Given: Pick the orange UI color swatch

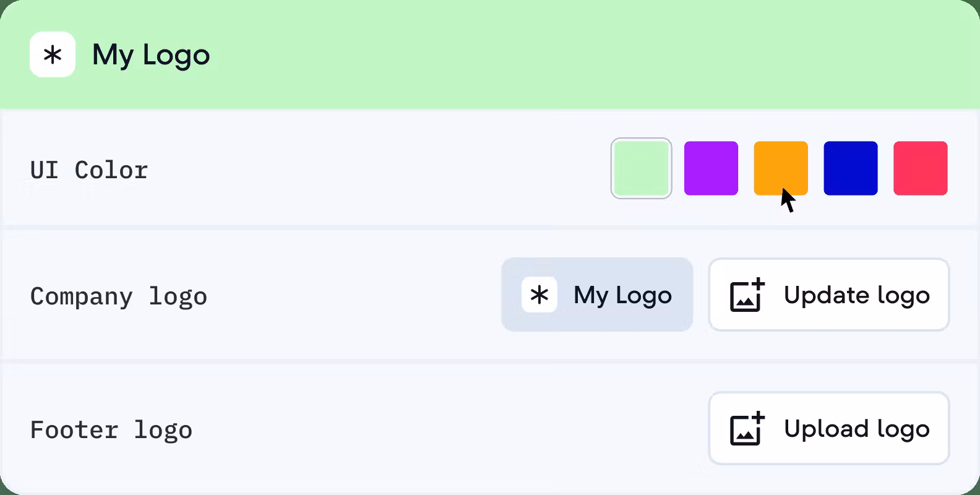Looking at the screenshot, I should point(780,165).
